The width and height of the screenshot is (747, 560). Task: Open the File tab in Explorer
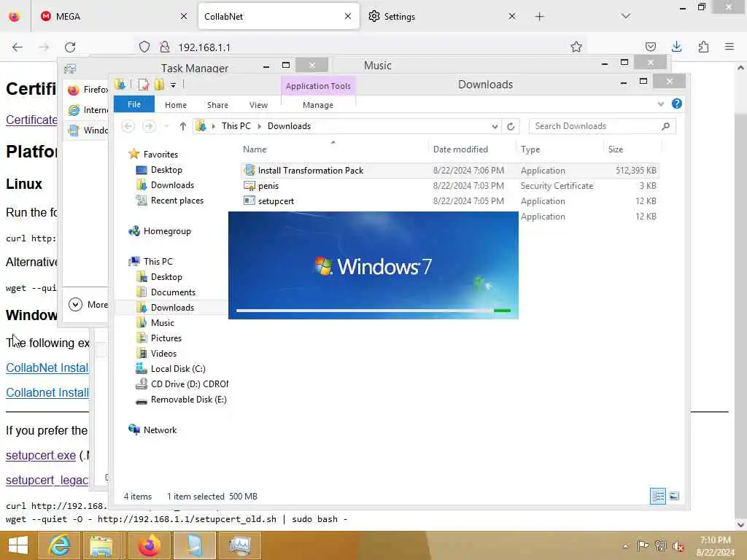pos(134,104)
